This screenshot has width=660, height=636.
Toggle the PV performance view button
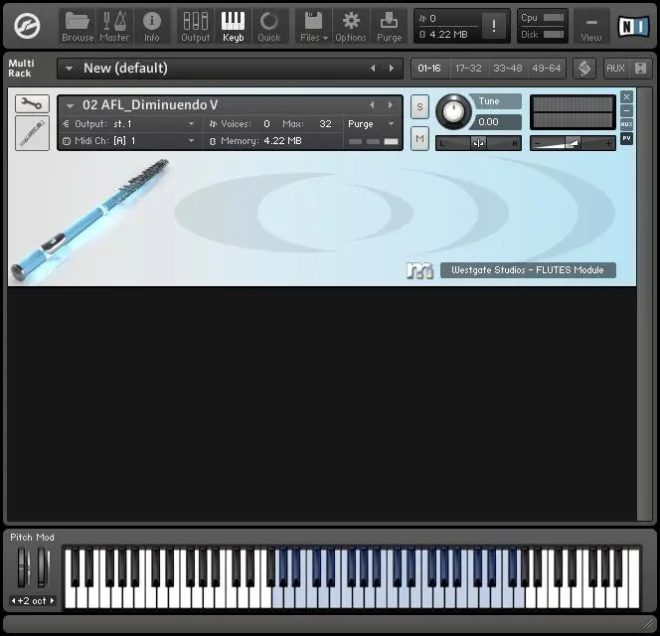(626, 138)
